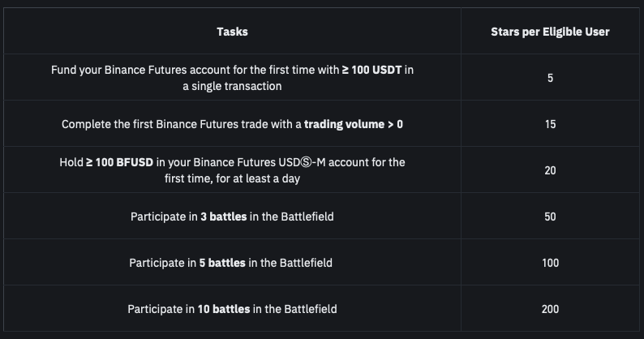The height and width of the screenshot is (339, 644).
Task: Click the star value 20
Action: click(x=550, y=170)
